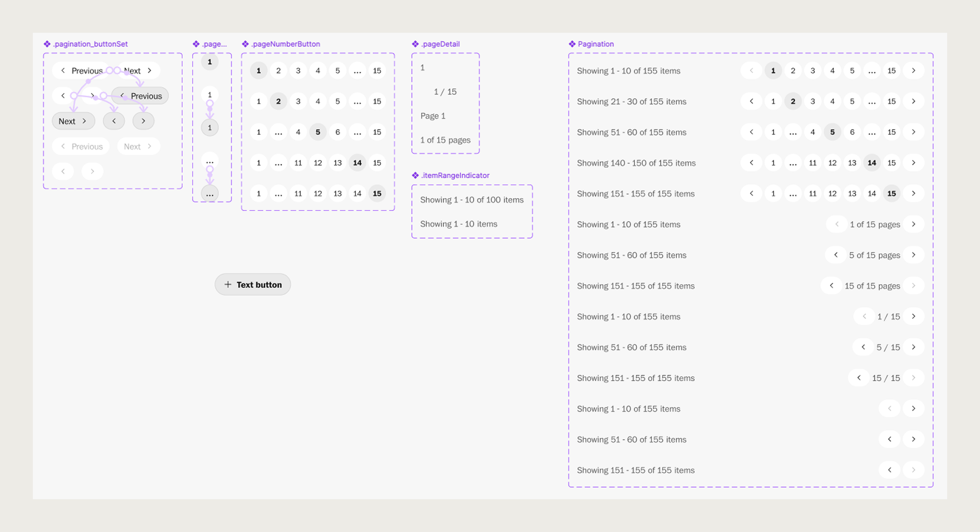This screenshot has height=532, width=980.
Task: Click 'Showing 1 - 10 of 100 items' text
Action: point(472,200)
